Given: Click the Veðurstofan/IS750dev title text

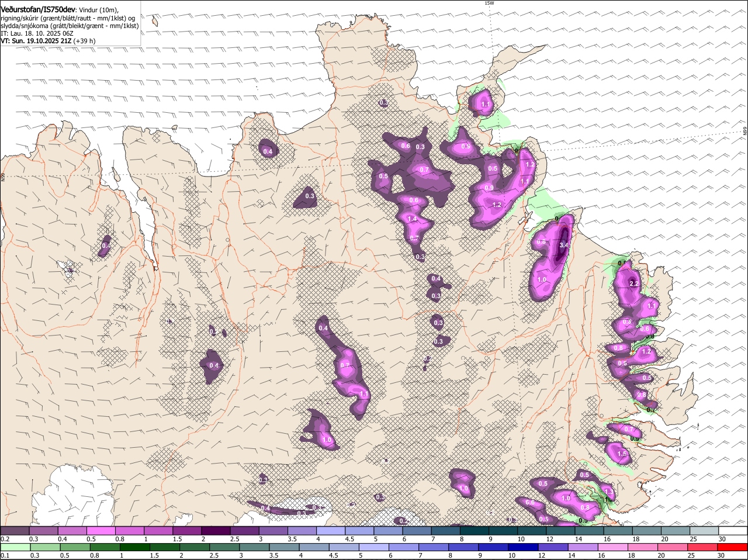Looking at the screenshot, I should click(38, 9).
